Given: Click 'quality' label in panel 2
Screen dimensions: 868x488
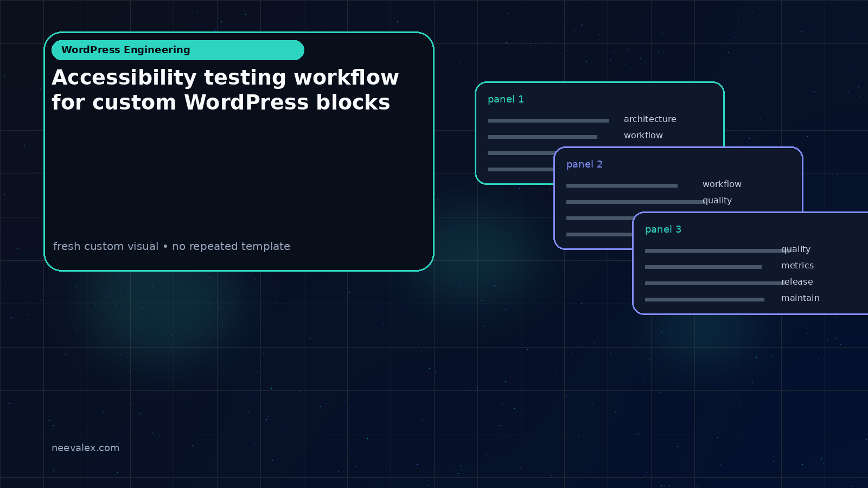Looking at the screenshot, I should [717, 201].
